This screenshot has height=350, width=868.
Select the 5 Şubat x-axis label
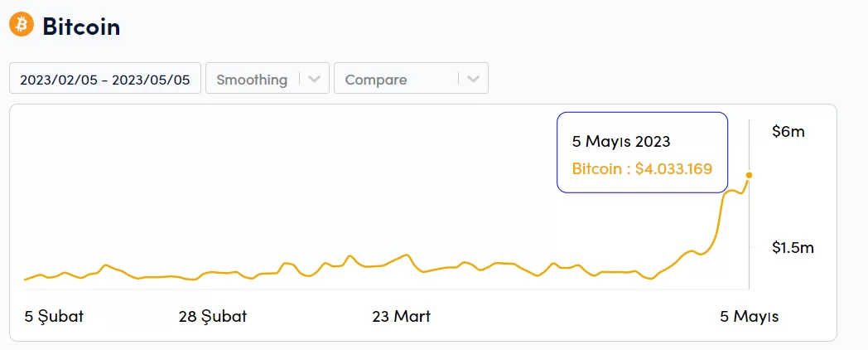[x=54, y=316]
